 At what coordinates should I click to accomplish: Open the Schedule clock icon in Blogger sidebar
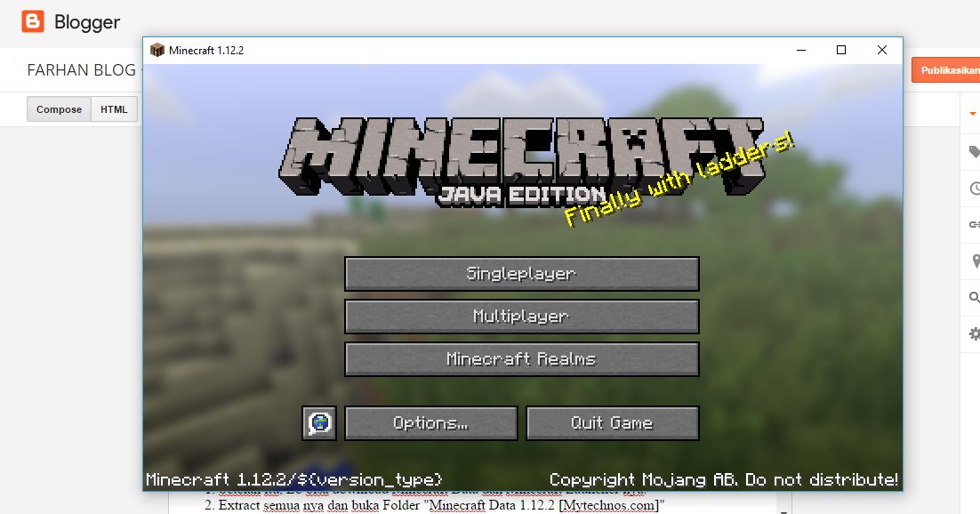point(975,189)
